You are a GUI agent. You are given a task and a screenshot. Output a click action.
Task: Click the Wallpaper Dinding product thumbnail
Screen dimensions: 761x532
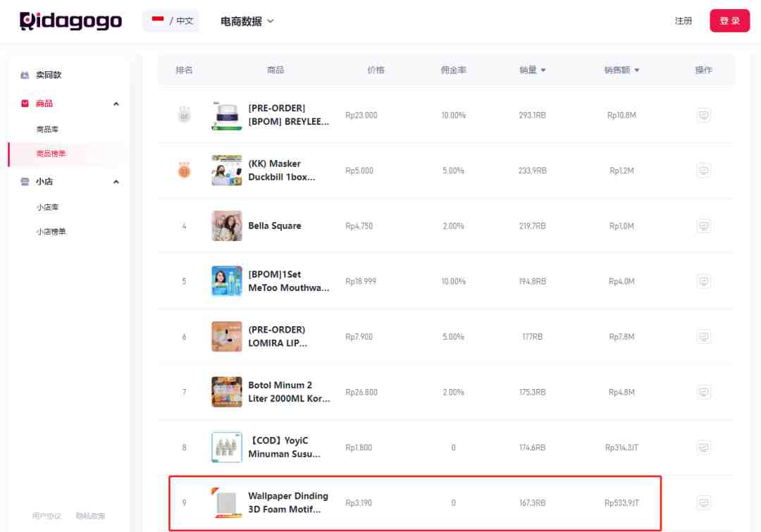pyautogui.click(x=227, y=503)
